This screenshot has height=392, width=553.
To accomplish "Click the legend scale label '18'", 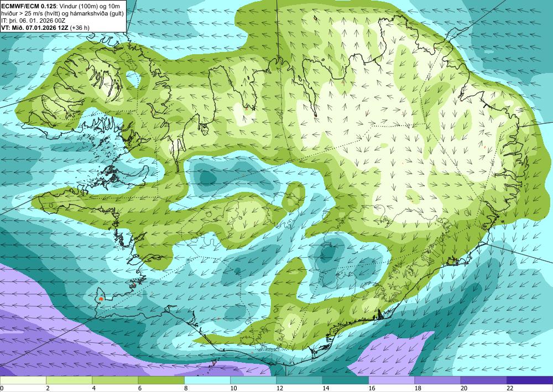I will point(418,389).
